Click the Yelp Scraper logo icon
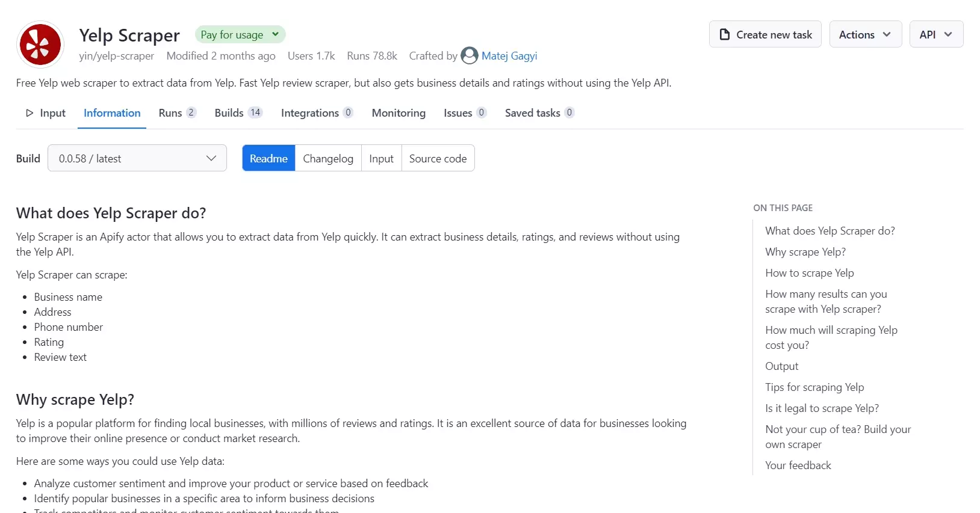This screenshot has width=980, height=513. (x=40, y=45)
